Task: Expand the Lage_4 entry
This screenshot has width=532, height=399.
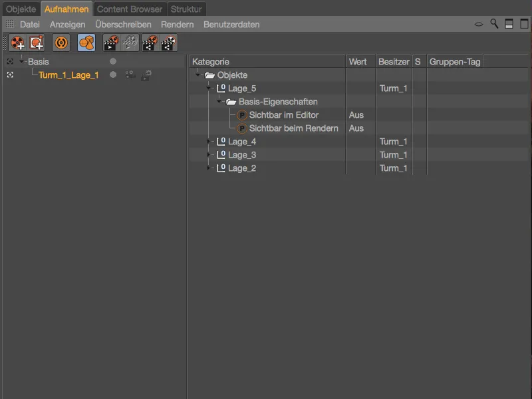Action: tap(209, 141)
